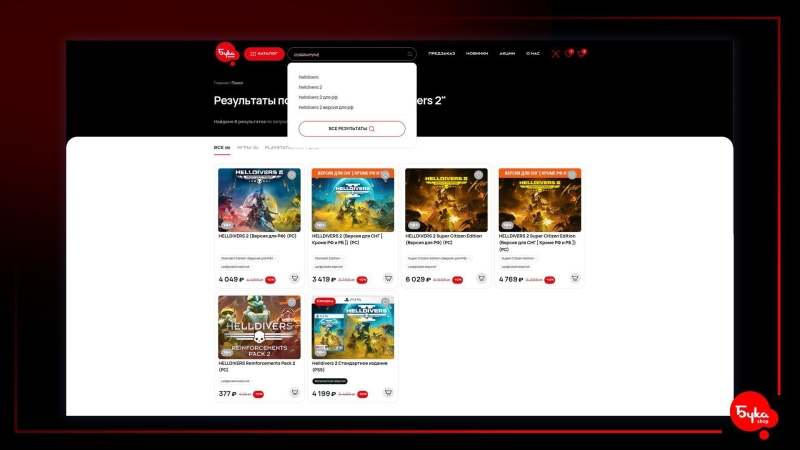Open the user account icon in header
The width and height of the screenshot is (800, 450).
556,54
